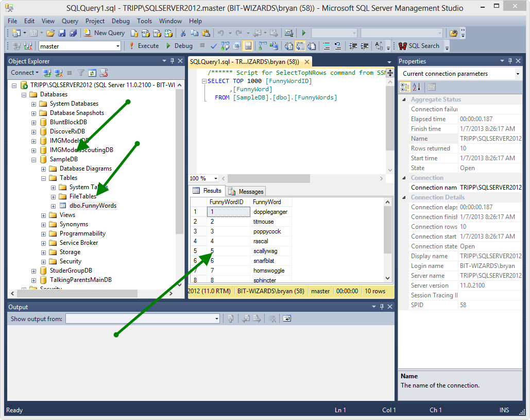
Task: Click the SQL Search binoculars button
Action: 419,46
